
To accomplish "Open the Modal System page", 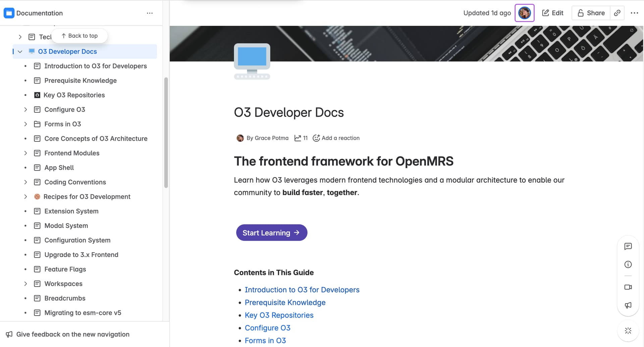I will point(66,226).
